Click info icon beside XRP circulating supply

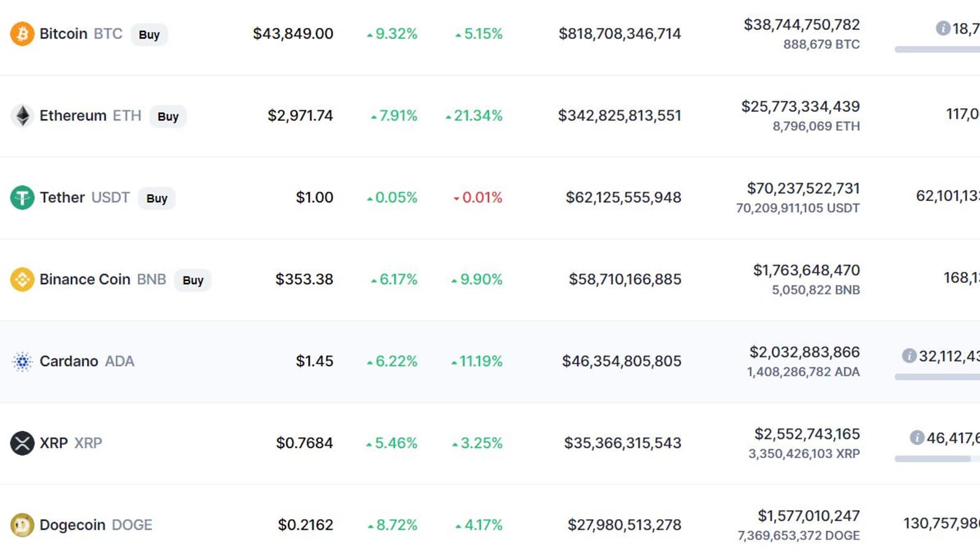click(x=916, y=438)
